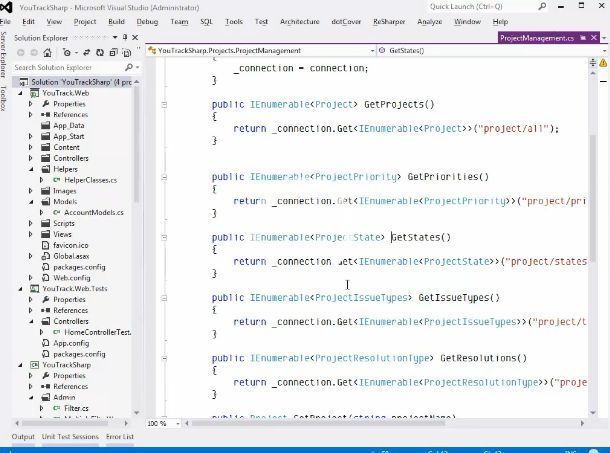Collapse GetProjects() method outlining

click(164, 105)
